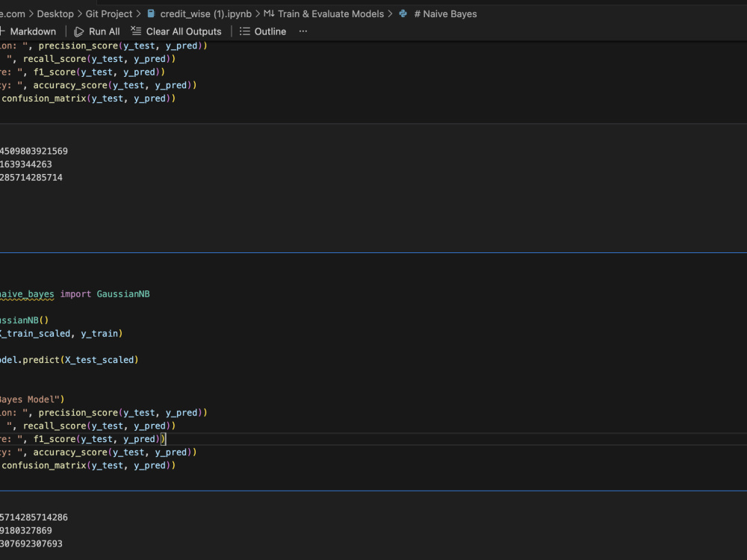Click the output value ending 285714285714

[x=31, y=177]
